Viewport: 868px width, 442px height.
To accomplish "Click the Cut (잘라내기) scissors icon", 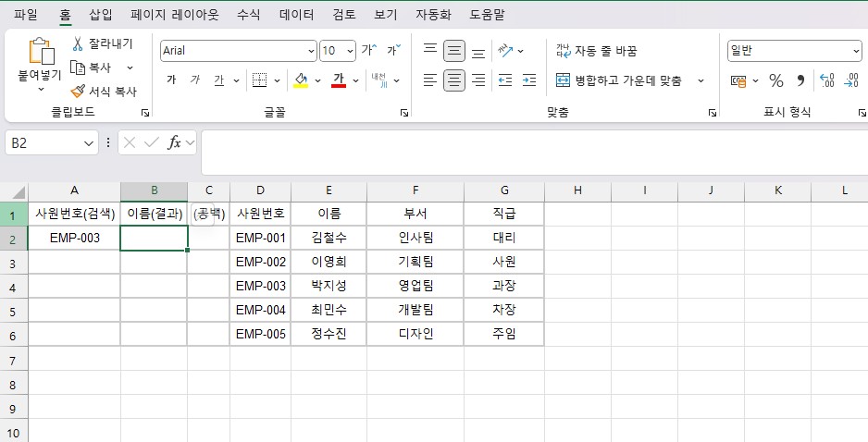I will 78,43.
